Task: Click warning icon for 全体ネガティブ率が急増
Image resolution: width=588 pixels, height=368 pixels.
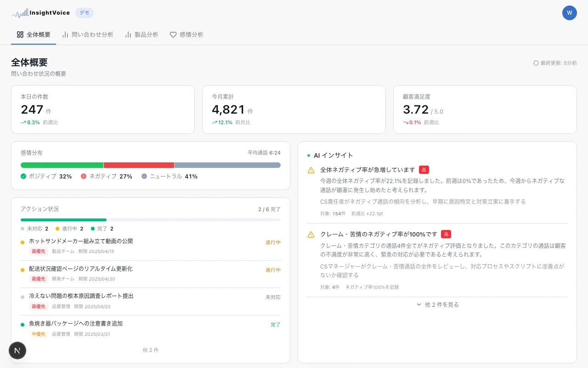Action: (x=311, y=170)
